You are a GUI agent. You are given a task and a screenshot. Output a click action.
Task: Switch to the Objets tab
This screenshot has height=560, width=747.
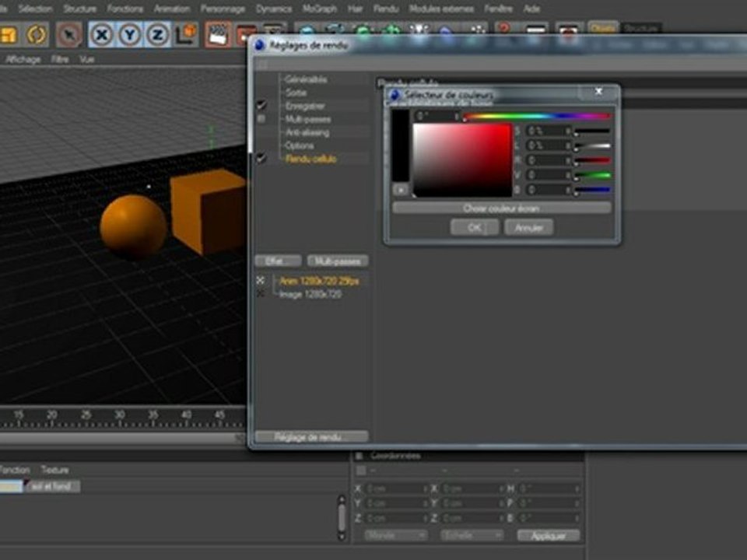pyautogui.click(x=602, y=28)
